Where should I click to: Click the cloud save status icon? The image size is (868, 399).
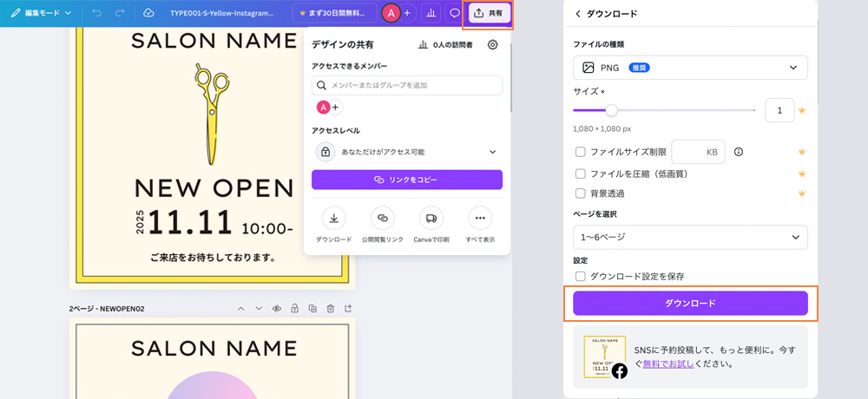click(x=148, y=13)
